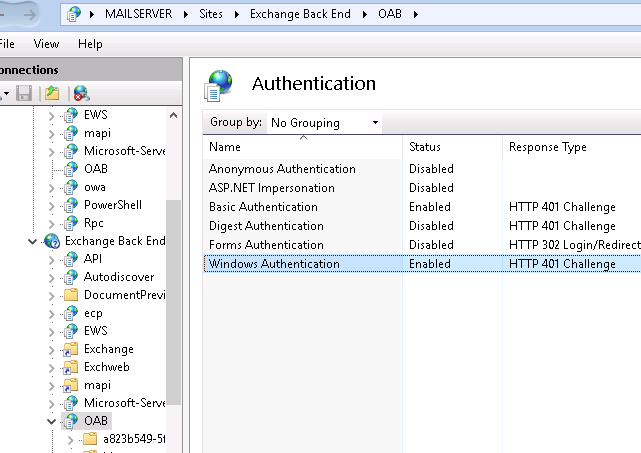
Task: Open the Group by dropdown
Action: [325, 123]
